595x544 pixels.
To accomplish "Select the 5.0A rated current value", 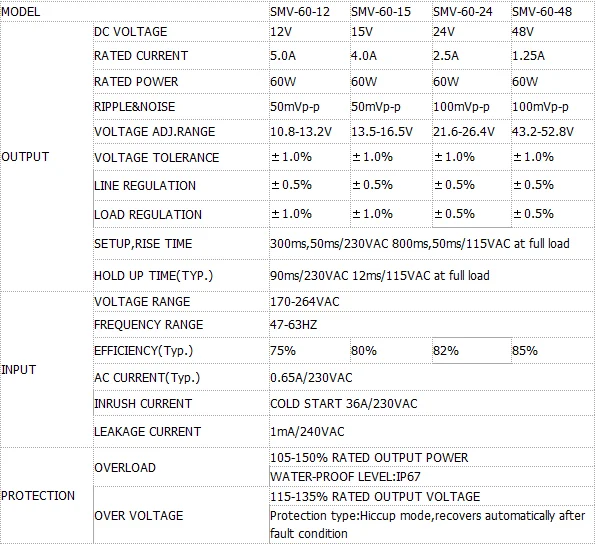I will click(283, 56).
